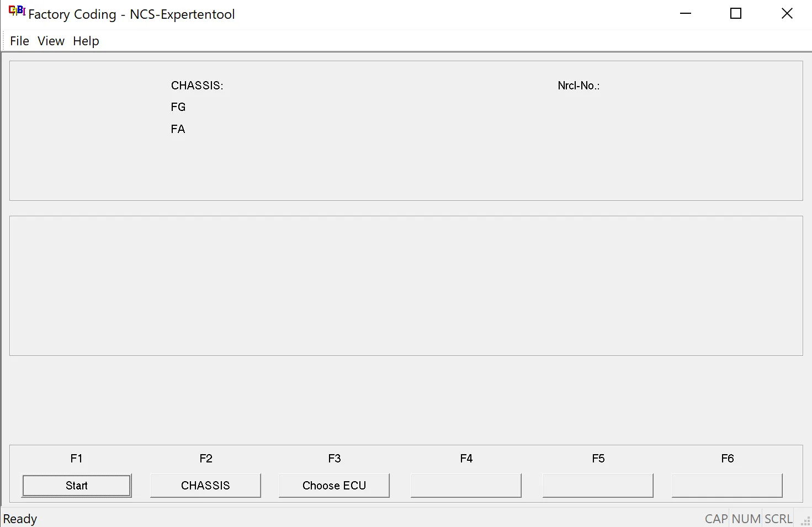Screen dimensions: 812x527
Task: Click the CHASSIS: label in info panel
Action: [x=197, y=86]
